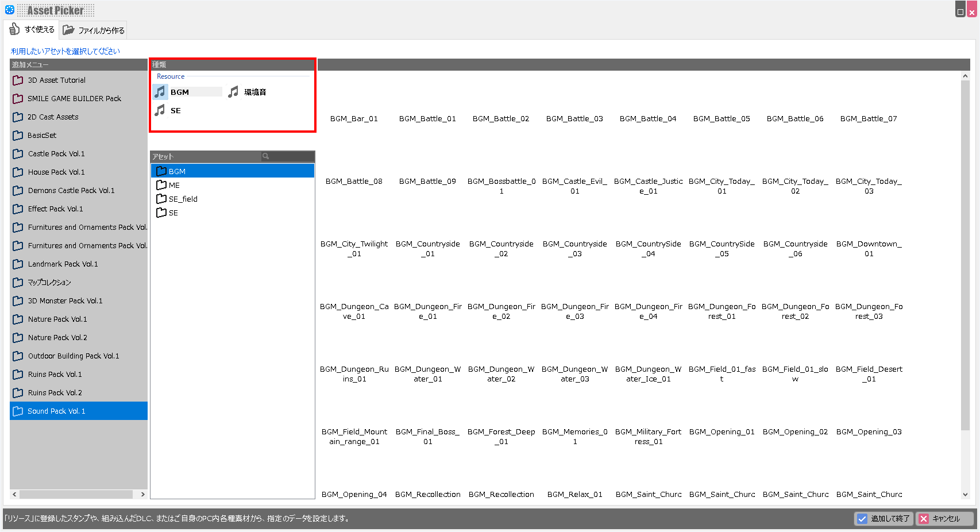
Task: Click the 3D Asset Tutorial folder icon
Action: click(x=18, y=80)
